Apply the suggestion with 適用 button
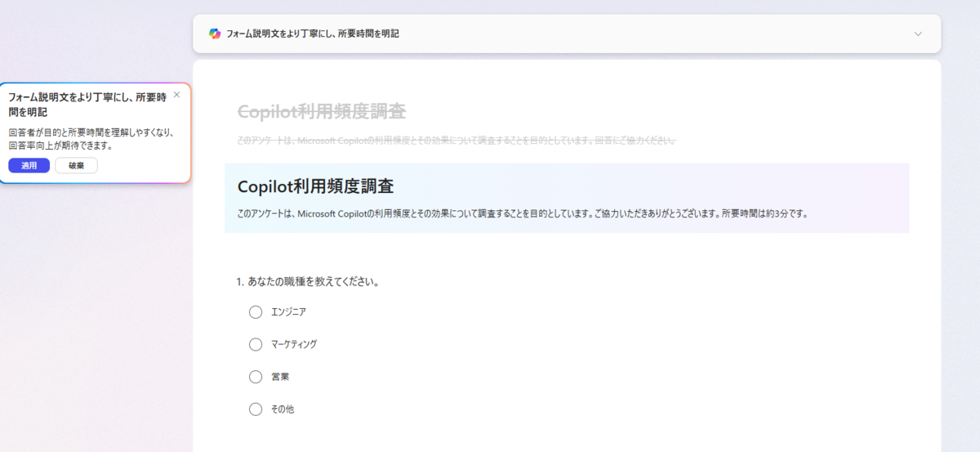This screenshot has width=980, height=452. pyautogui.click(x=29, y=165)
